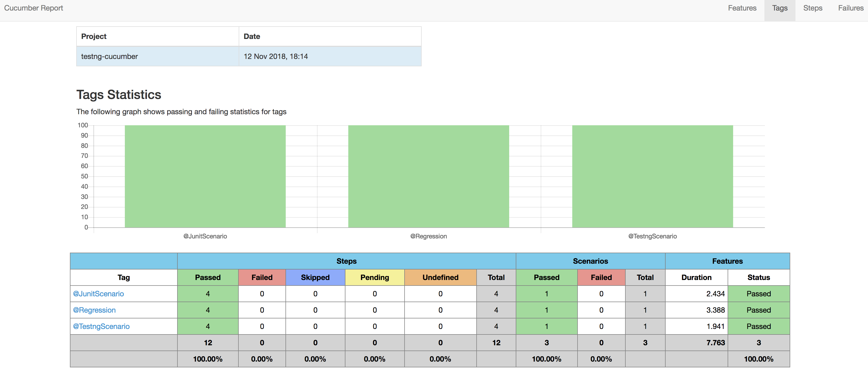The width and height of the screenshot is (868, 370).
Task: Click the @JunitScenario green chart bar
Action: click(205, 176)
